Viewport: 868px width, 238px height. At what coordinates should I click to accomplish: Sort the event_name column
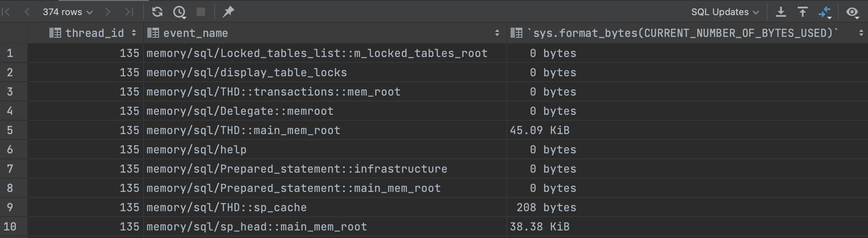(497, 33)
